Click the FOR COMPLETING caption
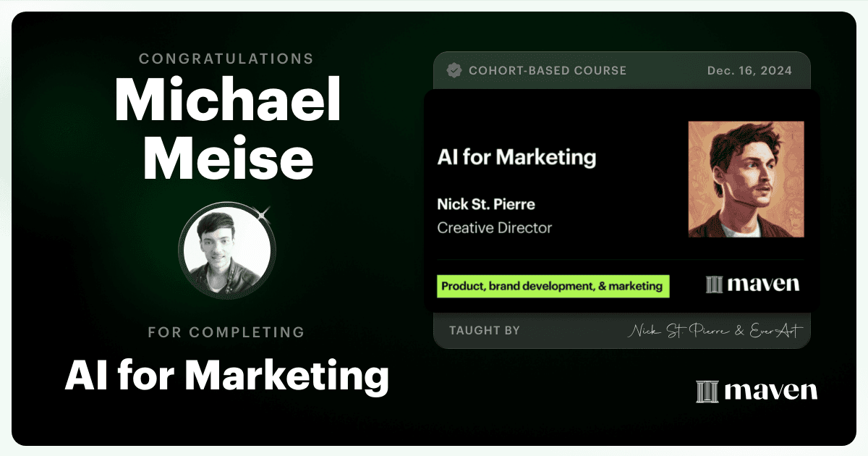The width and height of the screenshot is (868, 456). 226,333
